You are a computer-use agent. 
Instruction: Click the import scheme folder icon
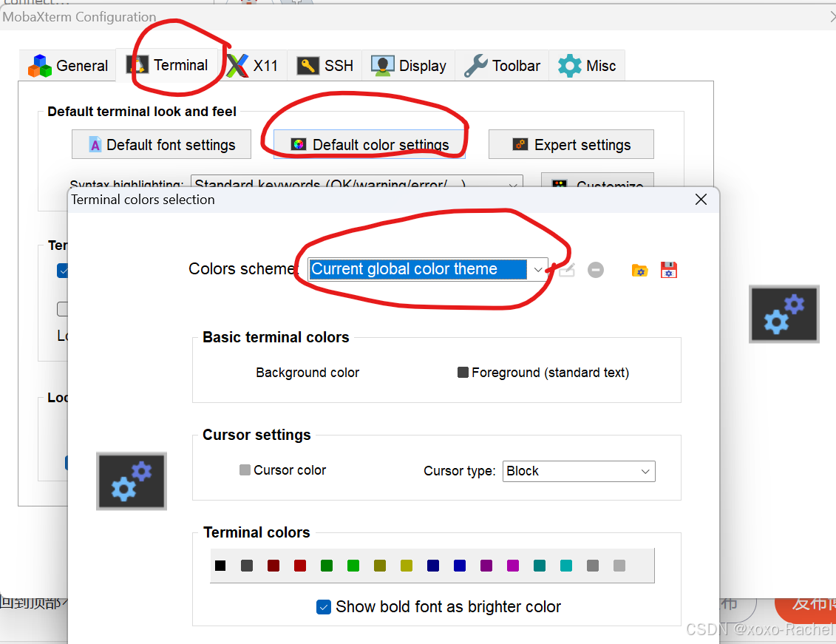pyautogui.click(x=639, y=271)
